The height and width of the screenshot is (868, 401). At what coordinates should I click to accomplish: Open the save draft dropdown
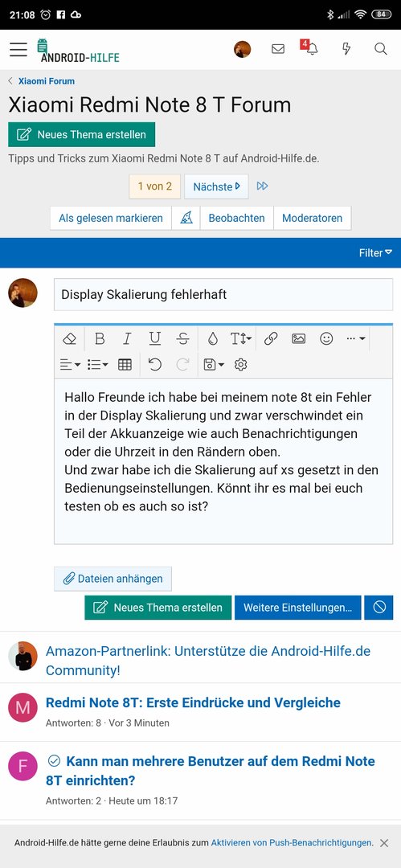(x=214, y=364)
